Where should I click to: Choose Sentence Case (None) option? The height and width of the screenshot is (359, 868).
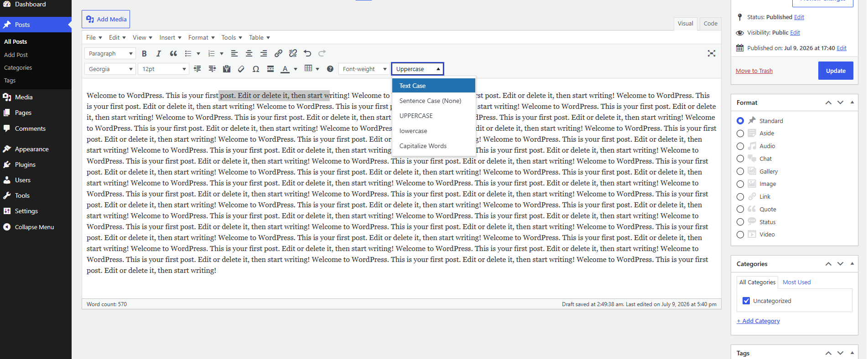tap(433, 101)
